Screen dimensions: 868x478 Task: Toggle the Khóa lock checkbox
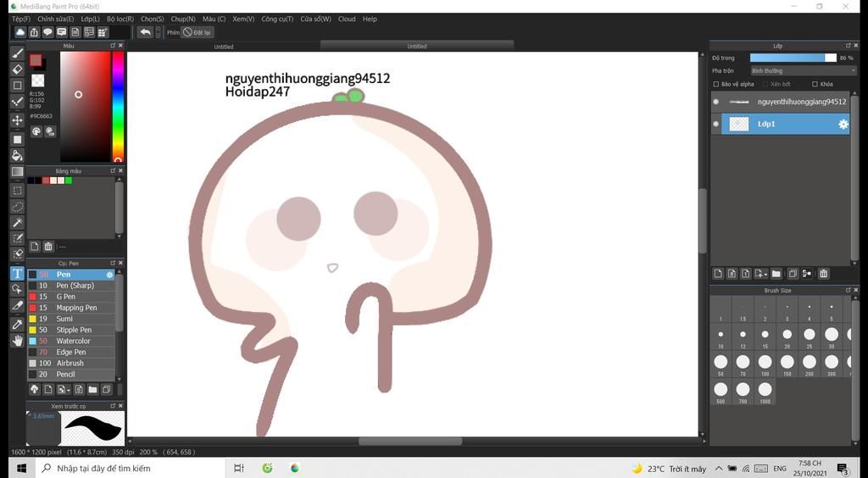pyautogui.click(x=815, y=84)
